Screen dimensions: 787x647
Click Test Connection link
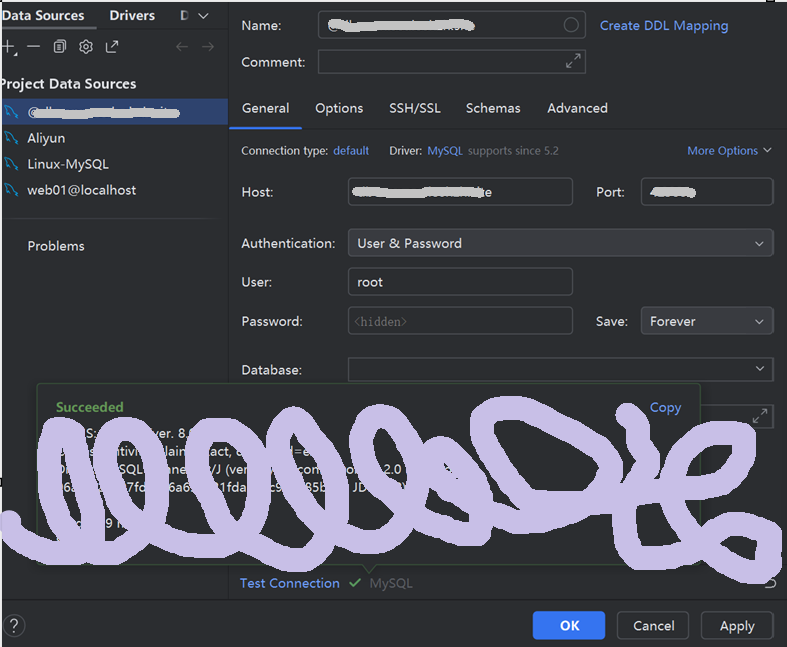pyautogui.click(x=290, y=583)
